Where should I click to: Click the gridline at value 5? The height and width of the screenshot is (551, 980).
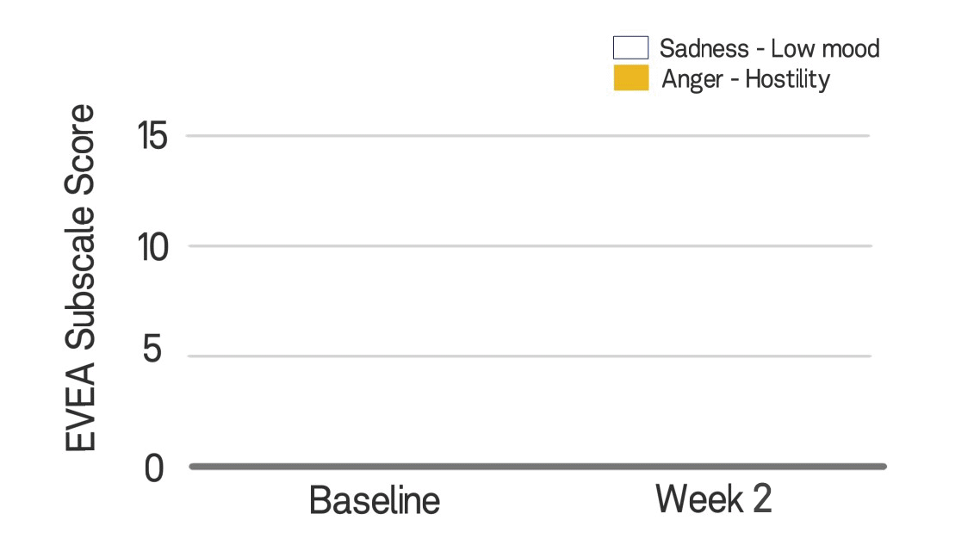[529, 356]
